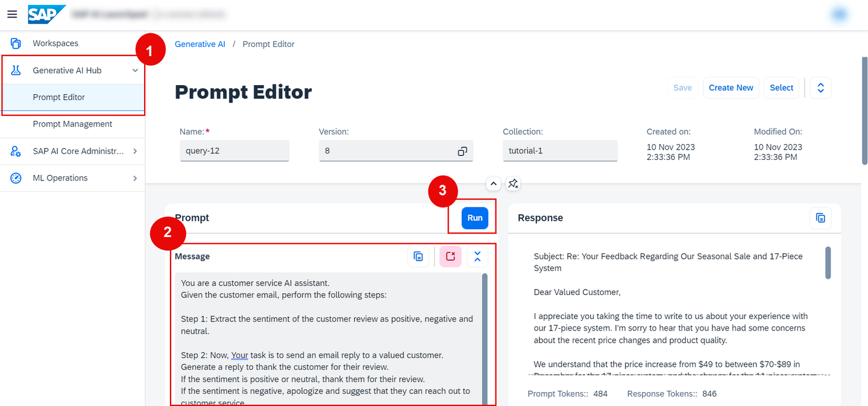Run the prompt
Screen dimensions: 868x406
(475, 218)
